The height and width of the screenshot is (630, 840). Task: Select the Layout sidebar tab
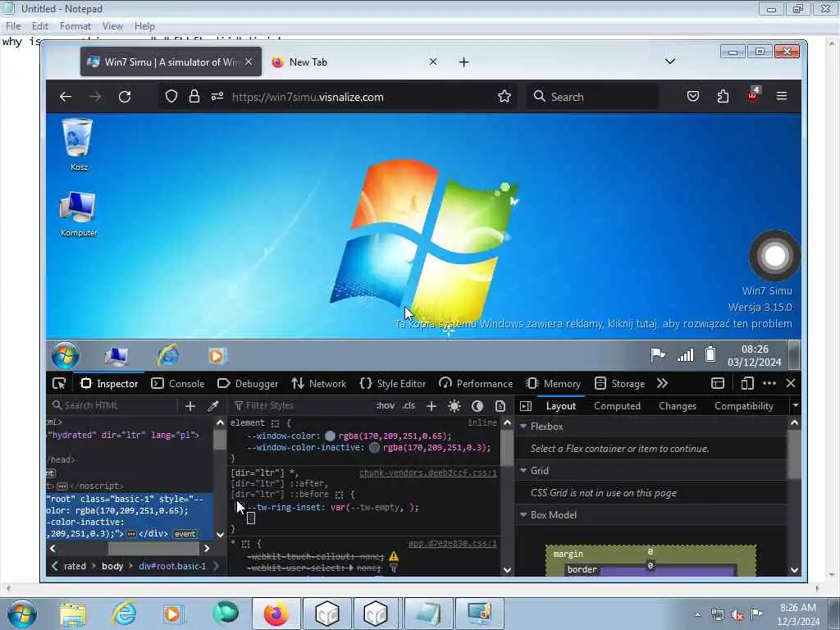tap(561, 406)
